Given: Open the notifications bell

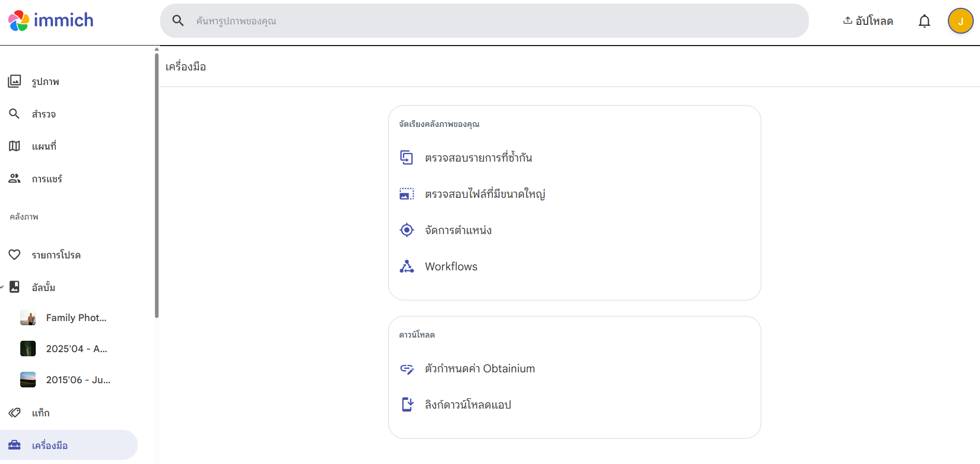Looking at the screenshot, I should tap(924, 21).
